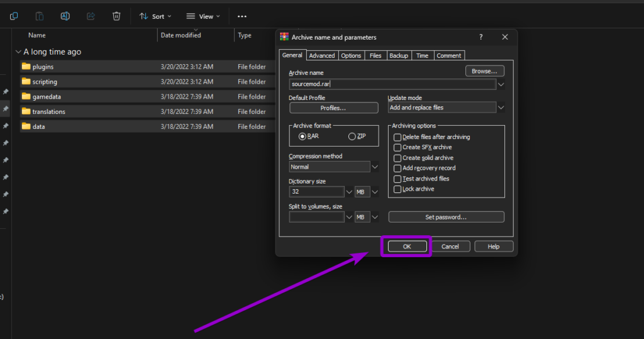Open the Compression method dropdown
Image resolution: width=644 pixels, height=339 pixels.
click(375, 167)
